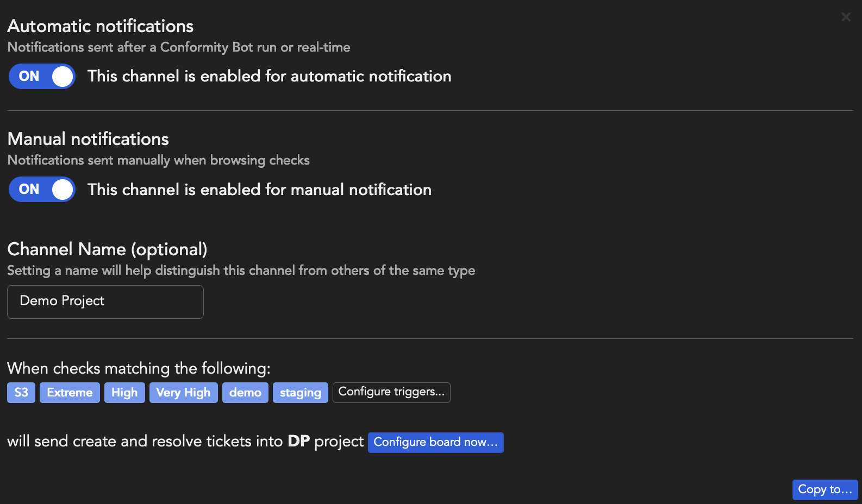Click the enabled for automatic notification label

(269, 77)
